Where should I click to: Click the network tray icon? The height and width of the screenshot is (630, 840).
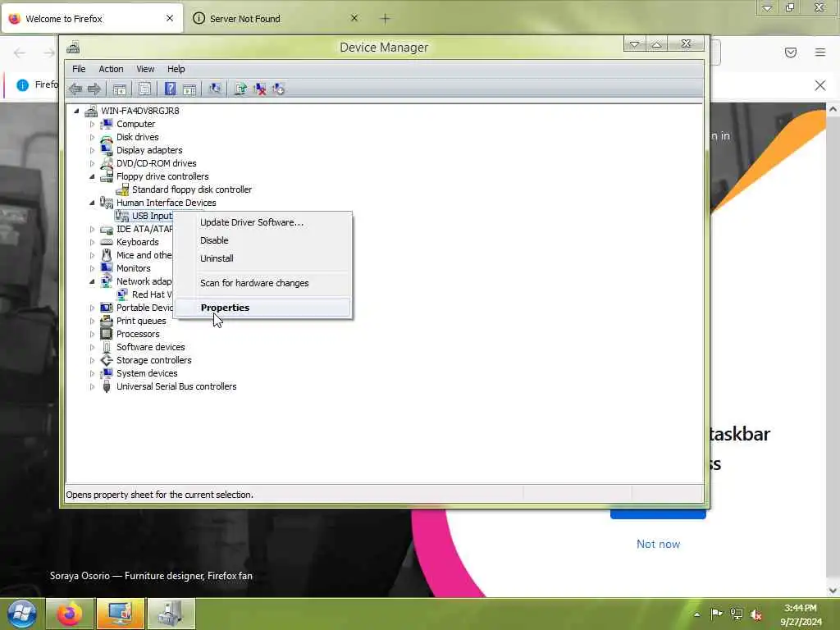(737, 614)
